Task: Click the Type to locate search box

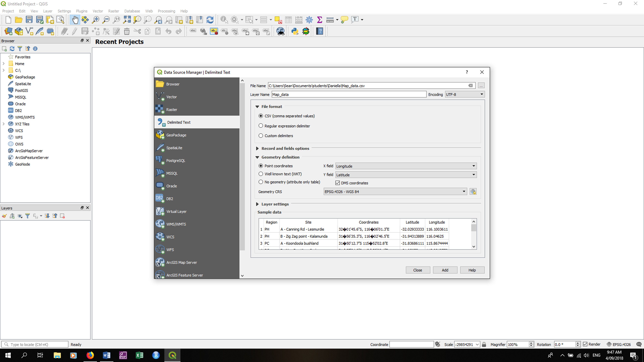Action: tap(35, 344)
